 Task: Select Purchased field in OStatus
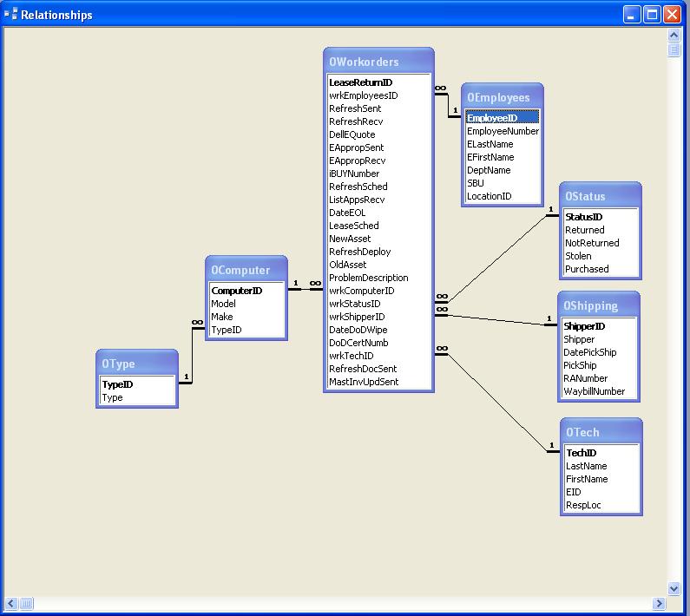(x=601, y=269)
